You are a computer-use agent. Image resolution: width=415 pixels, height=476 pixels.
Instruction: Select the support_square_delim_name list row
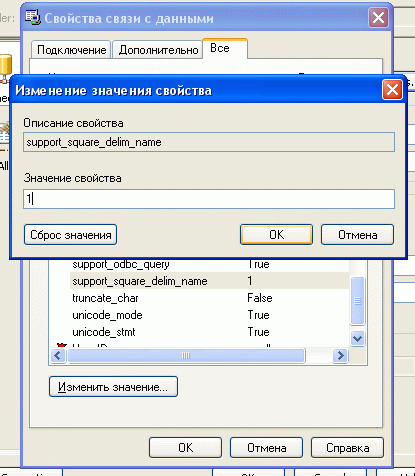pos(209,281)
